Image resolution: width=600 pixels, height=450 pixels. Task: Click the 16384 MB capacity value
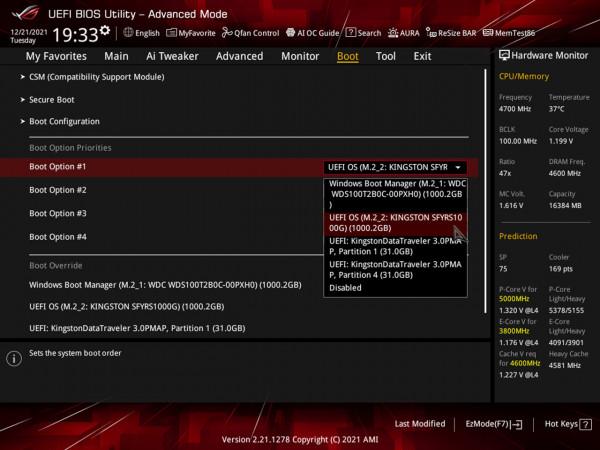point(565,205)
